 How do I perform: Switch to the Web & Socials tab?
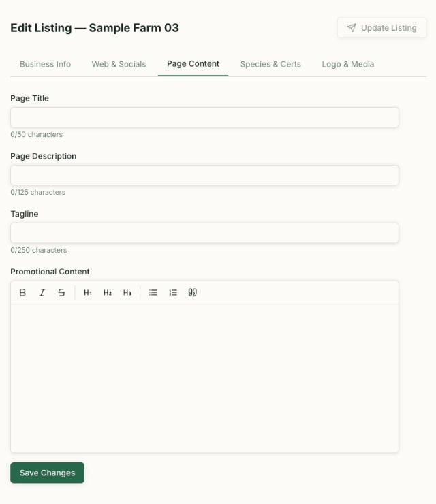[119, 64]
